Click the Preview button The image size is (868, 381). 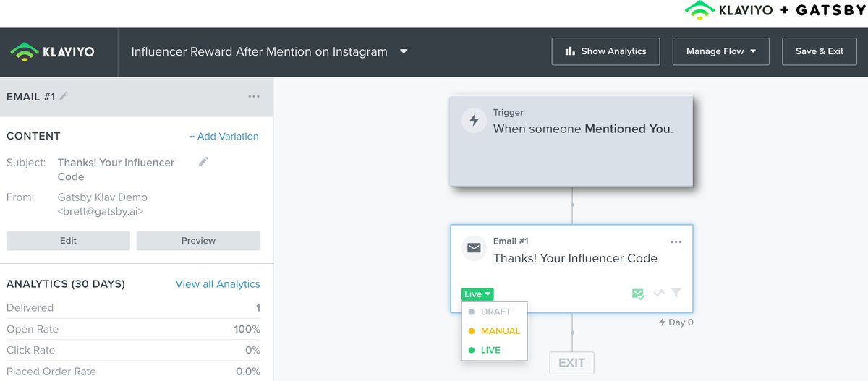198,241
